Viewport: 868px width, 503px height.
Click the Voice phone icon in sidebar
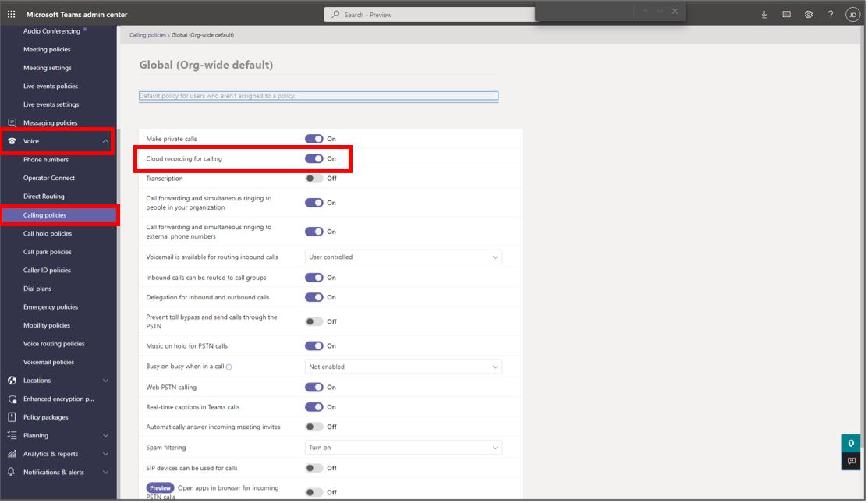pyautogui.click(x=11, y=140)
